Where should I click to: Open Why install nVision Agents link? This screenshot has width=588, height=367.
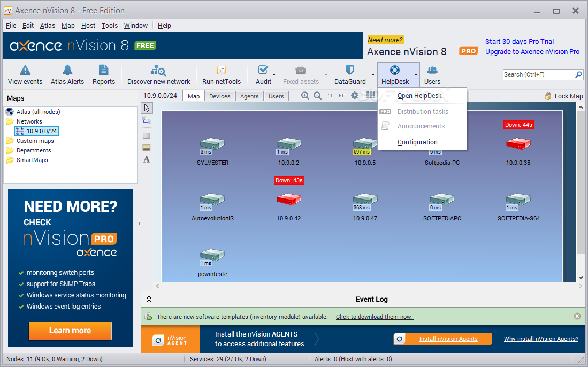(541, 339)
